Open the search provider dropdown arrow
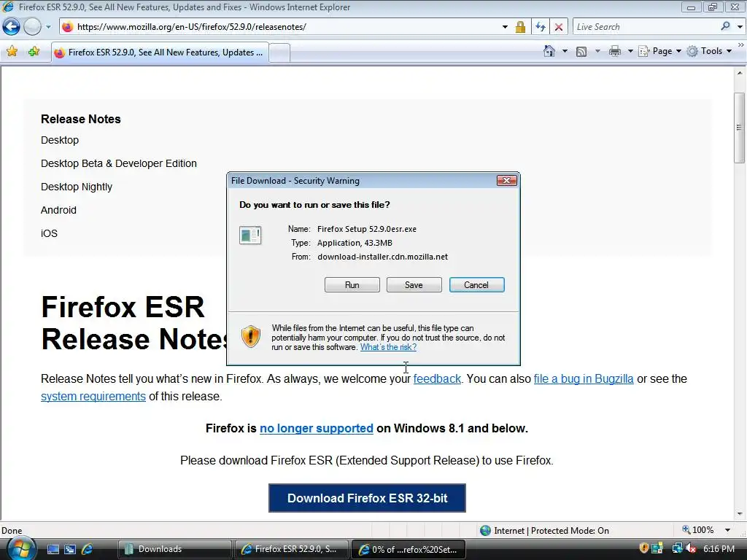The height and width of the screenshot is (560, 747). point(740,27)
